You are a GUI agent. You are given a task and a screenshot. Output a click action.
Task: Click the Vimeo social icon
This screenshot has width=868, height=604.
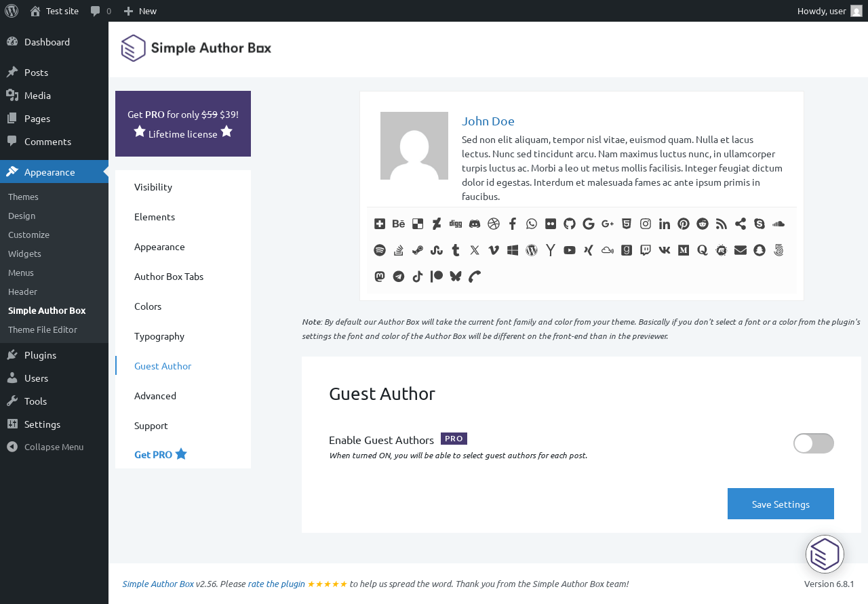tap(494, 250)
